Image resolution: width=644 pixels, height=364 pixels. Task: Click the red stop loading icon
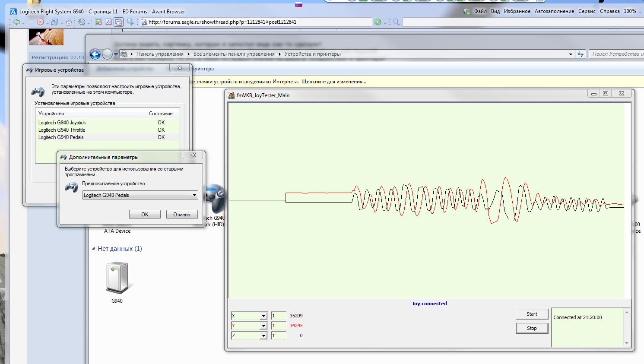coord(40,22)
